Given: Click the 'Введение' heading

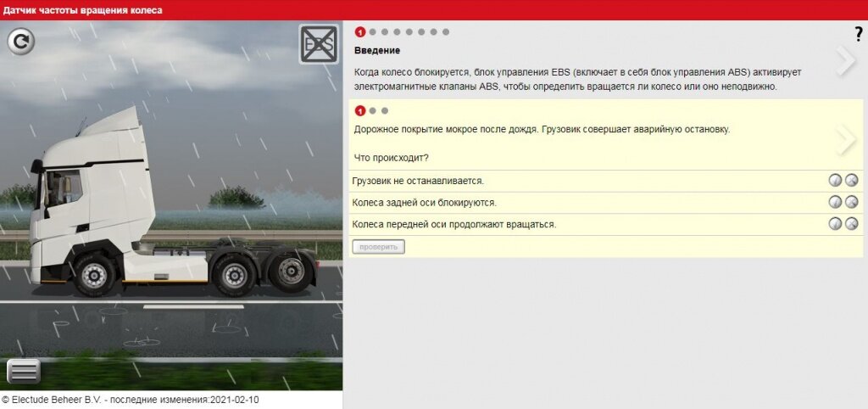Looking at the screenshot, I should (x=377, y=50).
